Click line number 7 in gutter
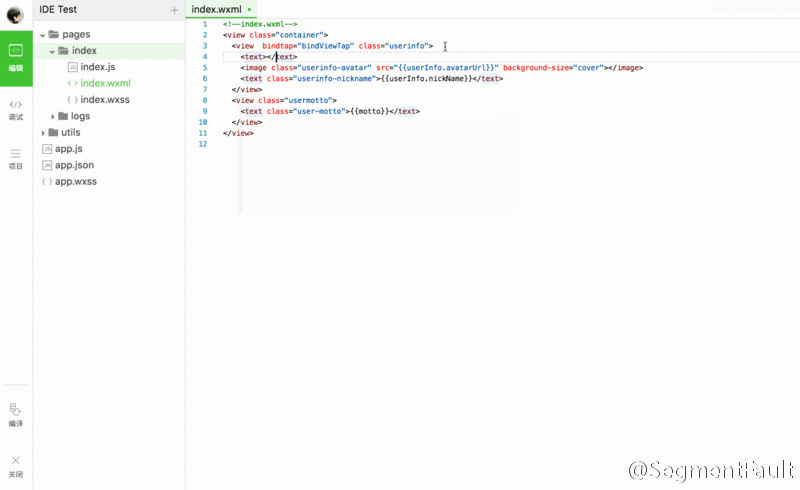 (205, 89)
